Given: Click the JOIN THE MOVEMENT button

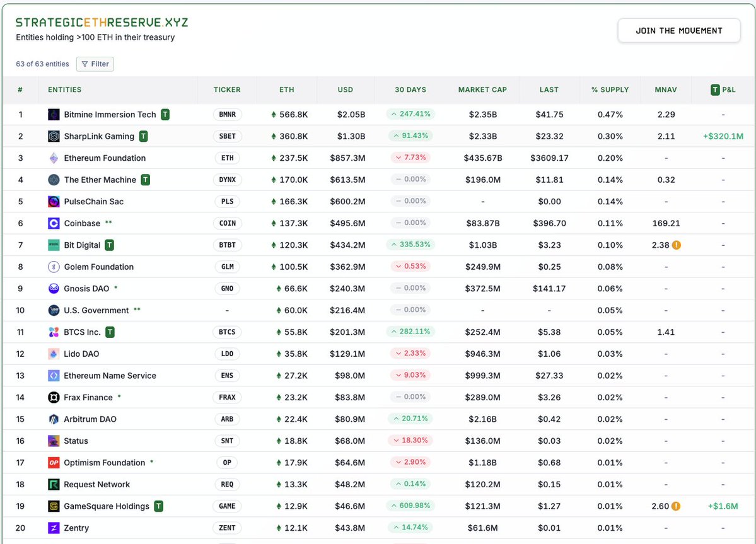Looking at the screenshot, I should tap(679, 31).
